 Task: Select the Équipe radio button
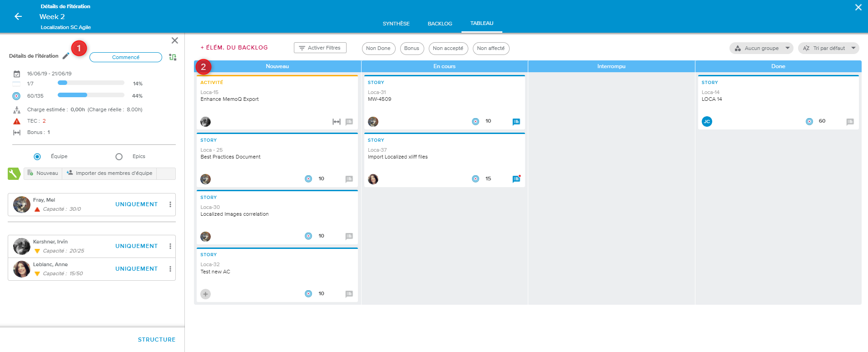[x=37, y=157]
